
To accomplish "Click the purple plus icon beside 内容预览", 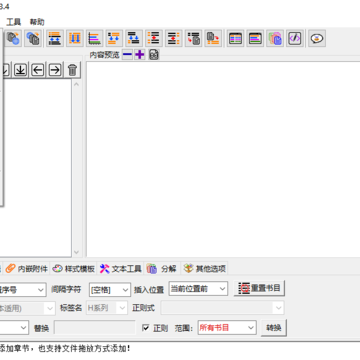I will coord(140,54).
